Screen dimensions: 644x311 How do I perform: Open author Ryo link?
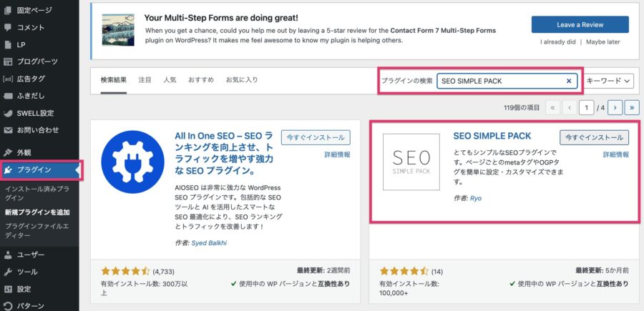pyautogui.click(x=476, y=198)
